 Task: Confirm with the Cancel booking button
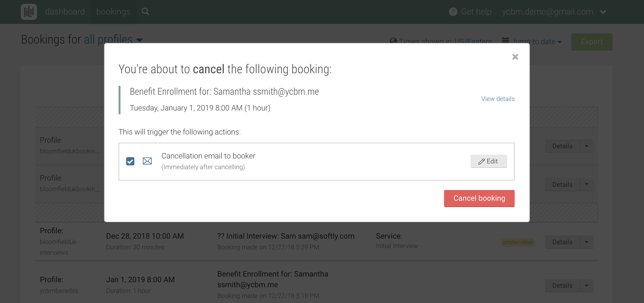tap(479, 198)
